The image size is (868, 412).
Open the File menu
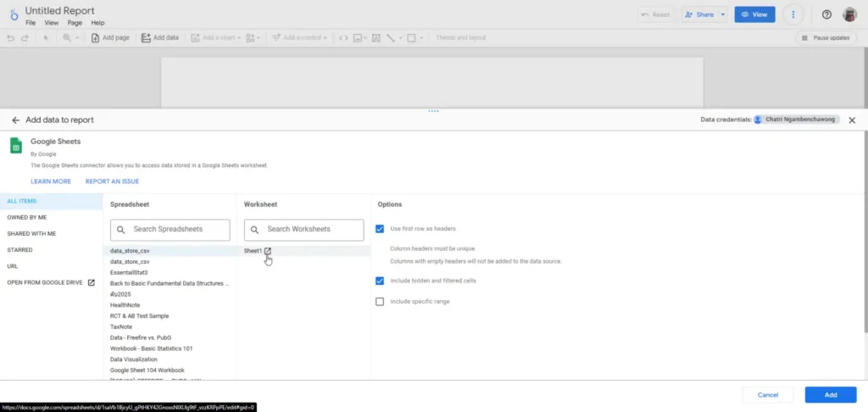[x=31, y=23]
